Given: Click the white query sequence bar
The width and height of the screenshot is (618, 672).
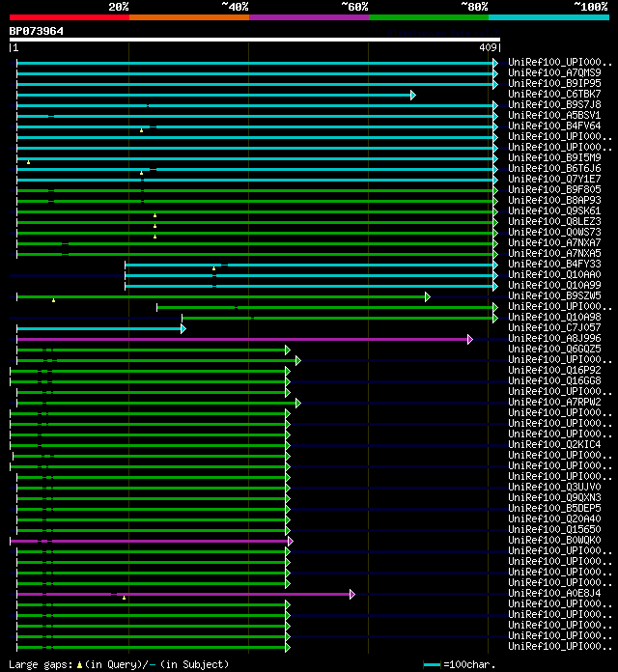Looking at the screenshot, I should coord(255,40).
